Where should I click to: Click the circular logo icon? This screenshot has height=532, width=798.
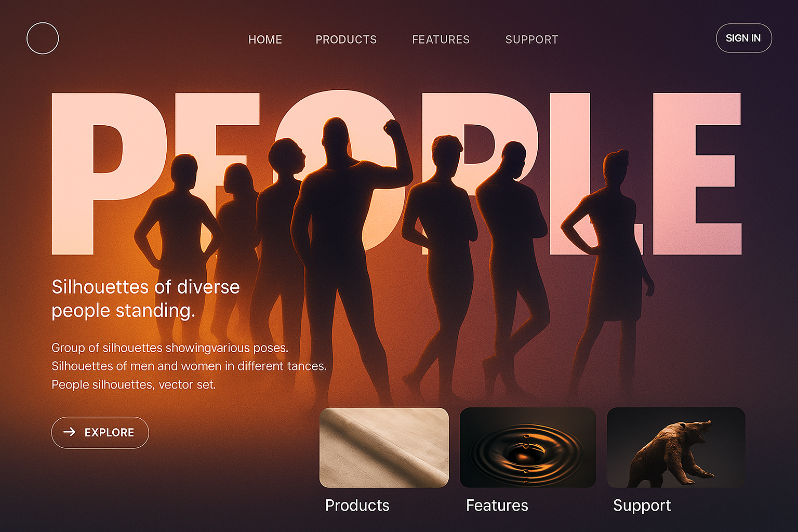tap(43, 38)
